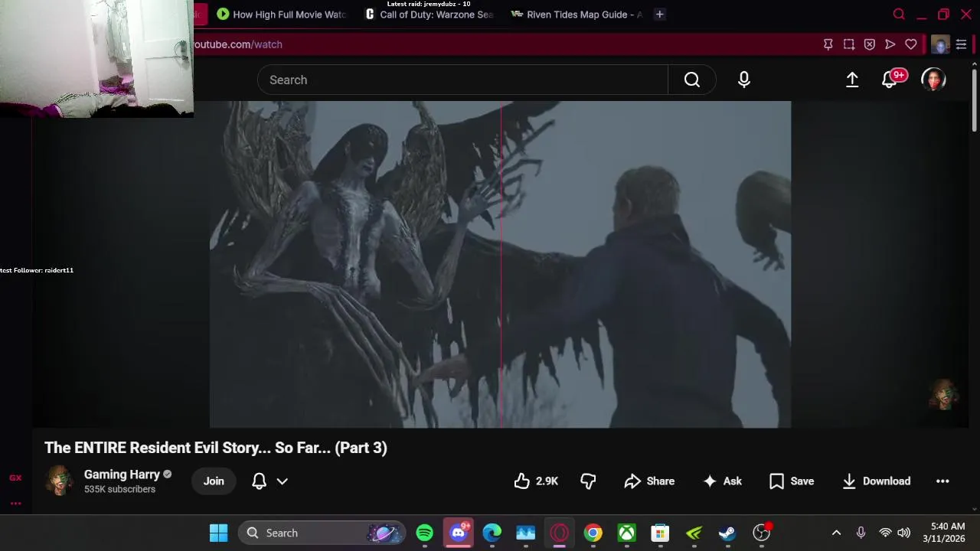Open YouTube notifications bell with 9+ badge

click(x=891, y=79)
